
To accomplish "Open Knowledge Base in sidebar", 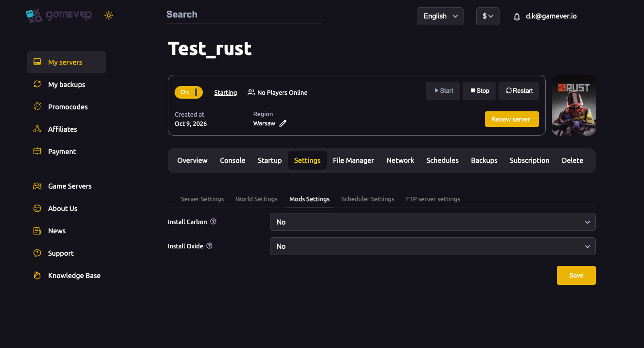I will tap(67, 276).
